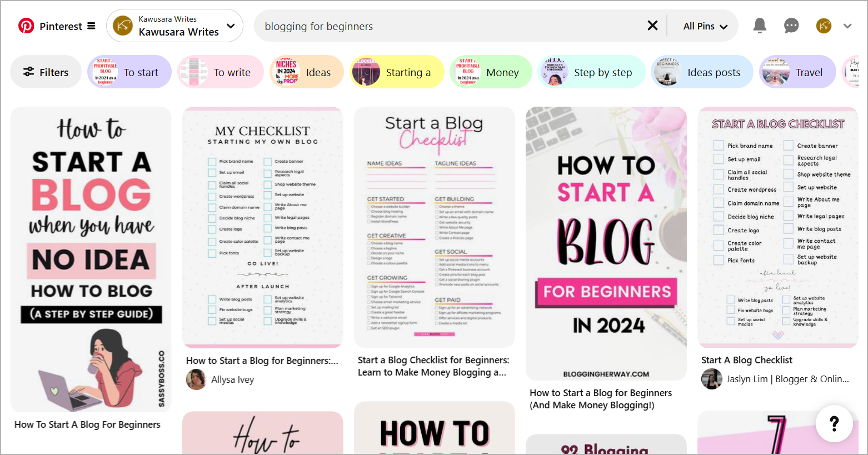Image resolution: width=868 pixels, height=455 pixels.
Task: Toggle the 'Money' filter chip
Action: tap(491, 72)
